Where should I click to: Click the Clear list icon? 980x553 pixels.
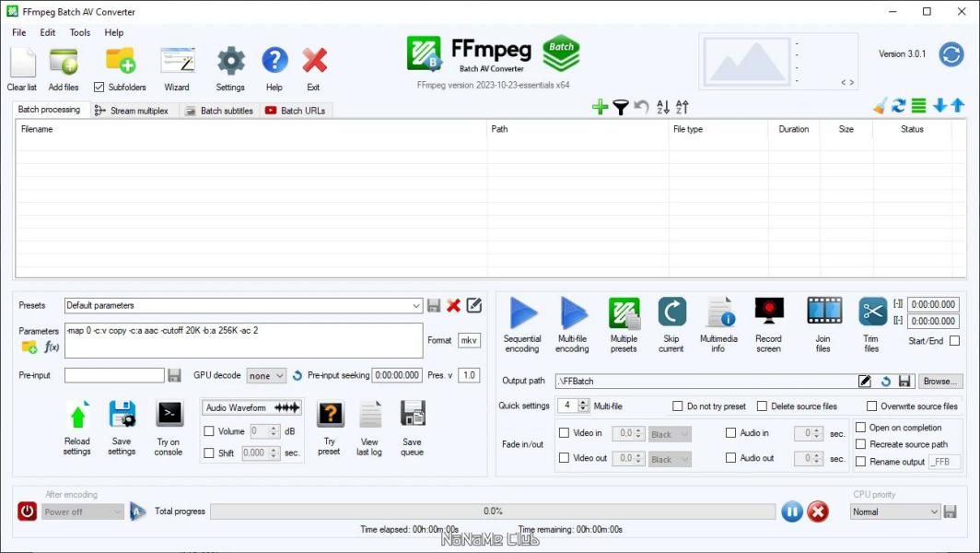click(22, 62)
